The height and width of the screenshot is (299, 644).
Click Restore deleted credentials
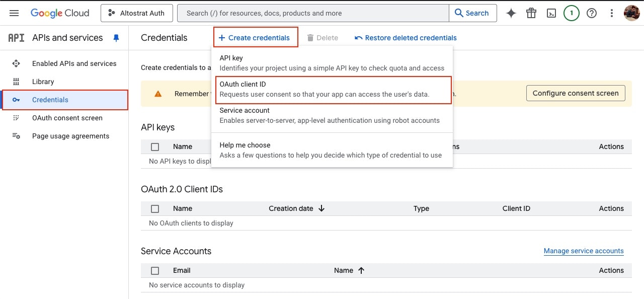pyautogui.click(x=406, y=38)
